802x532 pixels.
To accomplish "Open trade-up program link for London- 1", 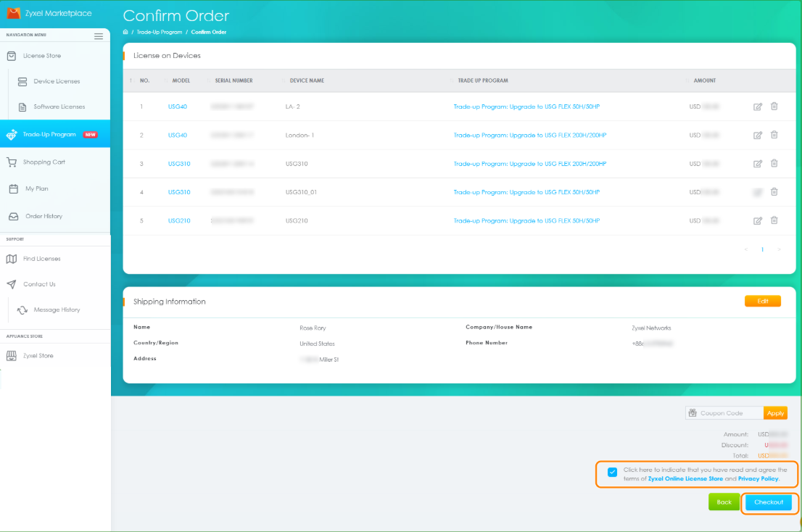I will (x=530, y=136).
